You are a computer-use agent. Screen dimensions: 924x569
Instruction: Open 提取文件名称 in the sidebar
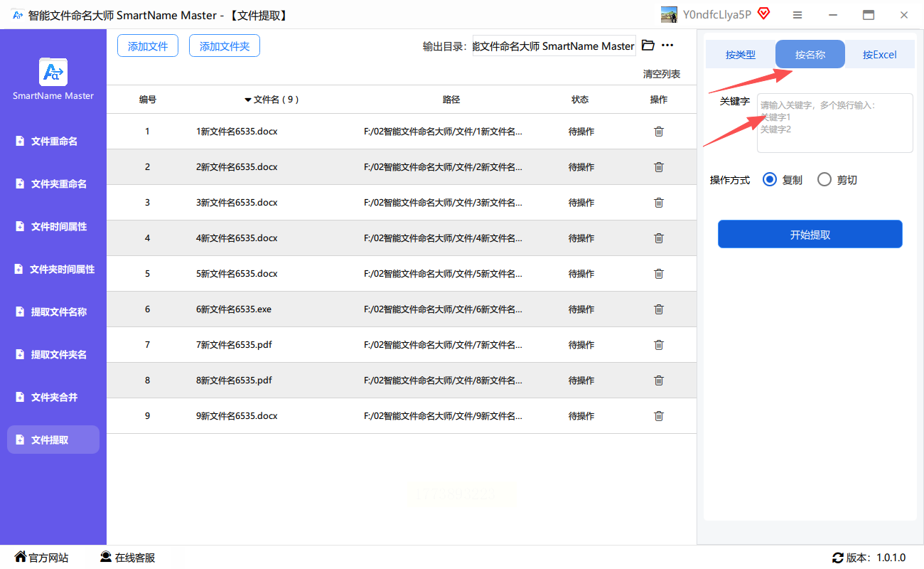[x=53, y=312]
